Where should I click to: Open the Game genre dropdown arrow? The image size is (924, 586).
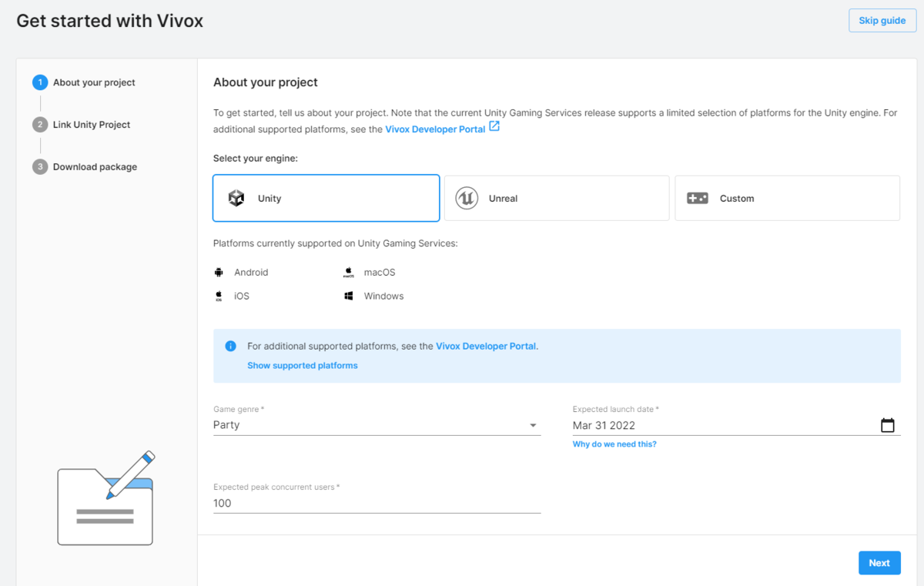point(533,426)
